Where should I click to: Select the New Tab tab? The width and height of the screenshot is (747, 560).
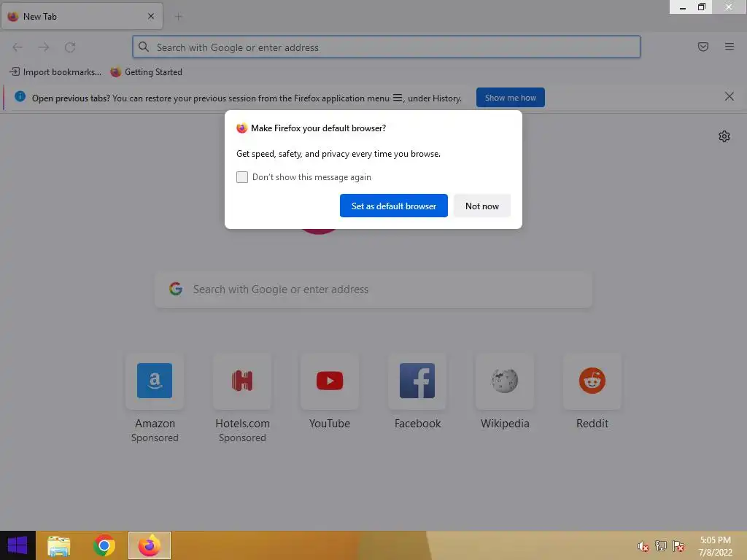pos(82,17)
